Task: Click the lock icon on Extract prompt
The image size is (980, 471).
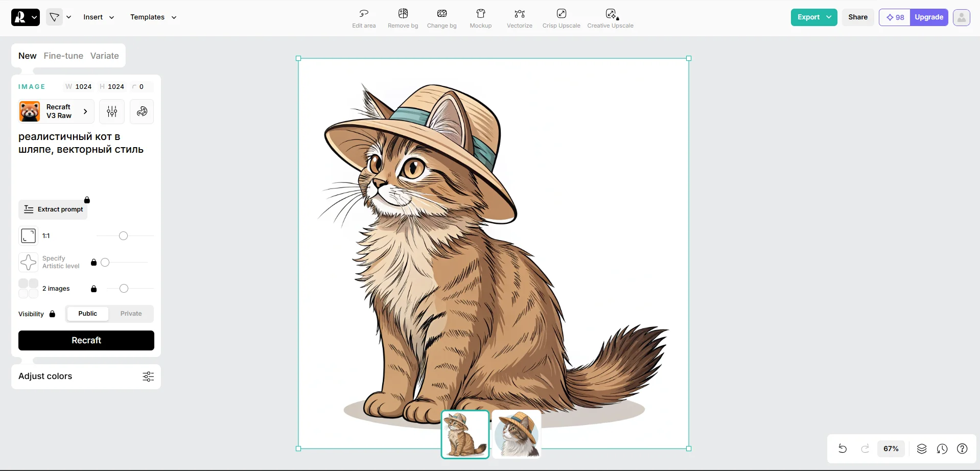Action: click(87, 200)
